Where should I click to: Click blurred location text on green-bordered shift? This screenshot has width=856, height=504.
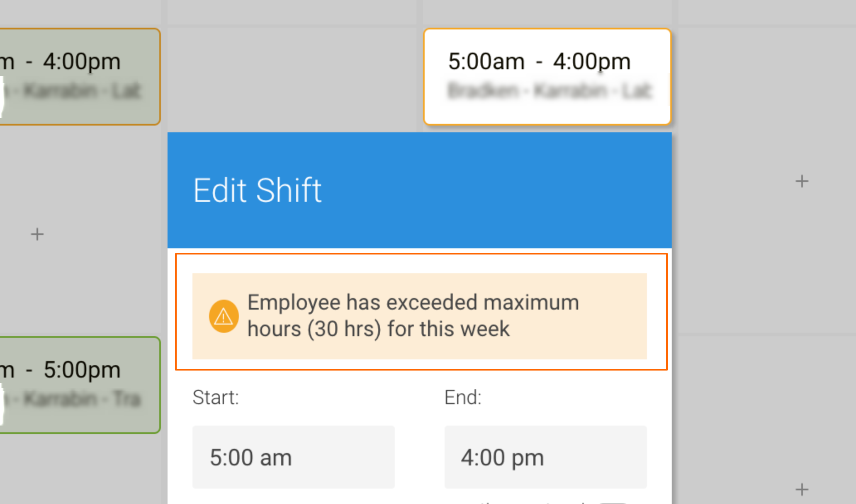pos(82,399)
